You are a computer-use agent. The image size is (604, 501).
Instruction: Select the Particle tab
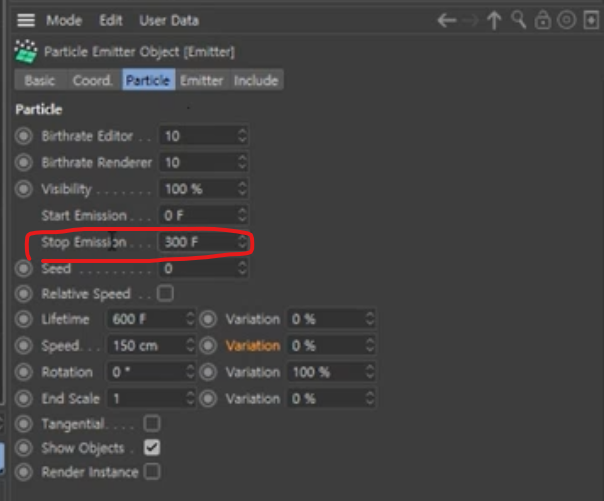coord(148,80)
